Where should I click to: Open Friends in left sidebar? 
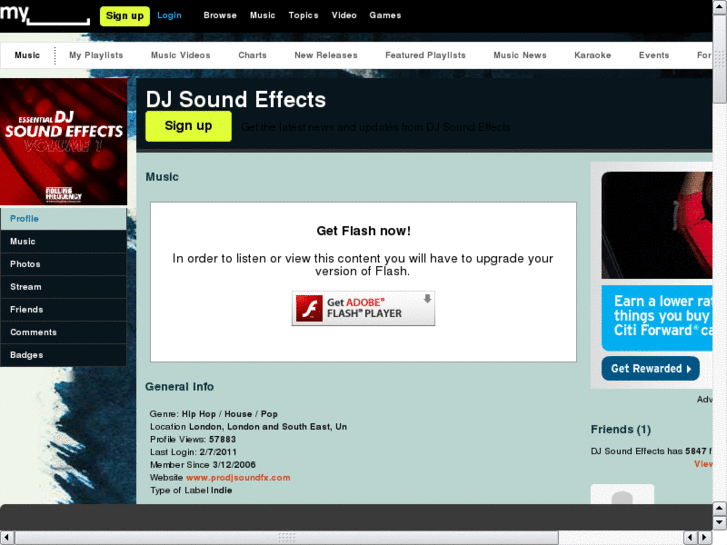click(x=64, y=310)
